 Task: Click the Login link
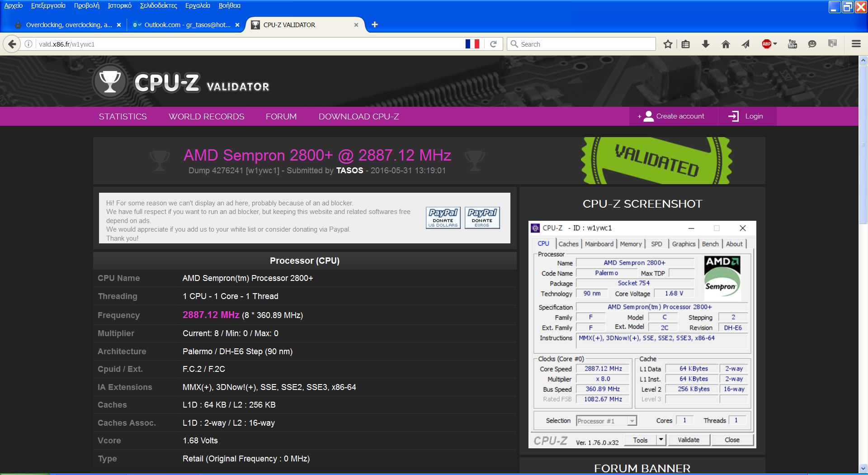pos(754,116)
